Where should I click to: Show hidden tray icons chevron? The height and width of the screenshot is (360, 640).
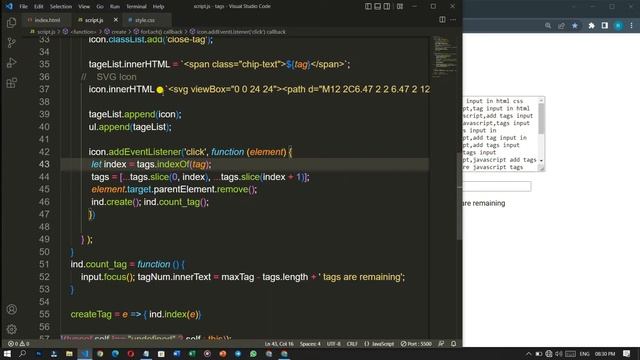pyautogui.click(x=528, y=354)
